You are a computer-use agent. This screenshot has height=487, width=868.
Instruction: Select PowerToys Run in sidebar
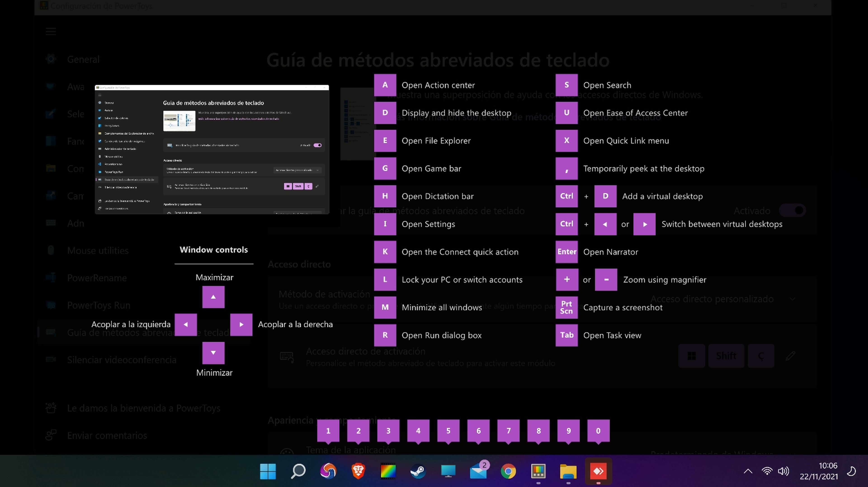point(98,305)
